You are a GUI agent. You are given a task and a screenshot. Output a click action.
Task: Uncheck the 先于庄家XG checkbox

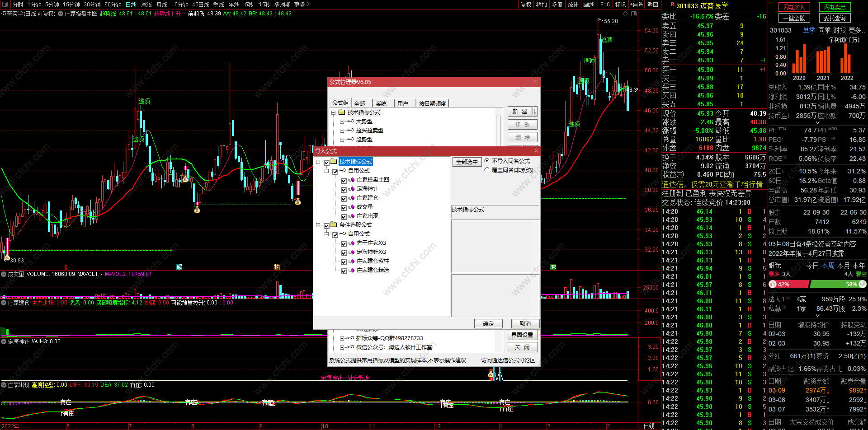pyautogui.click(x=344, y=243)
